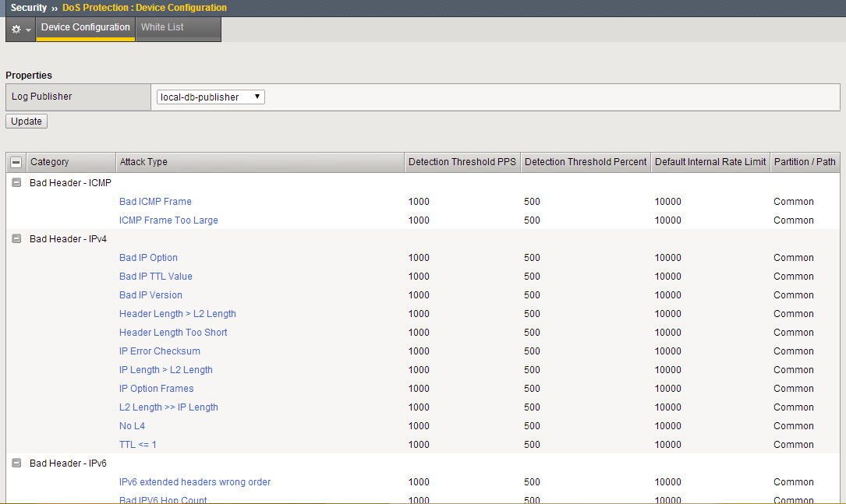Select the IP Error Checksum link
Viewport: 846px width, 504px height.
(x=160, y=351)
